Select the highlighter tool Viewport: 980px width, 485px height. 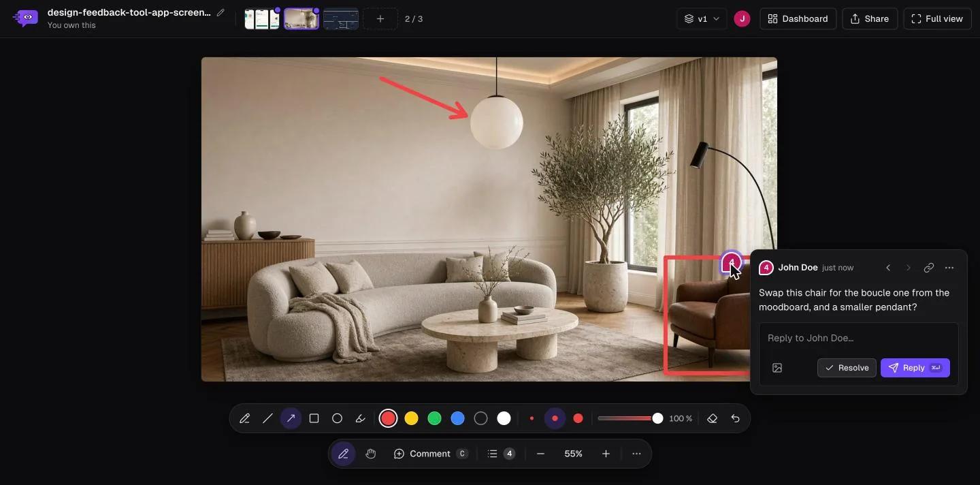(x=360, y=418)
